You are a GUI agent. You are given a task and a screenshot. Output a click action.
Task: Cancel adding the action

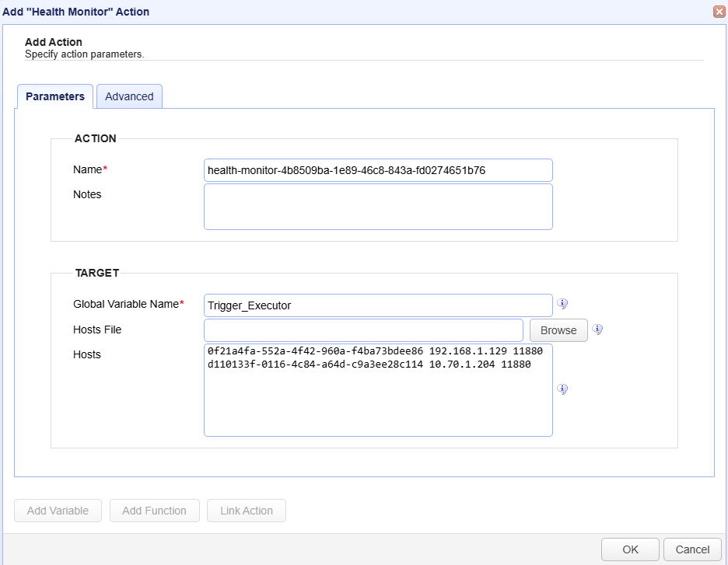pos(692,549)
